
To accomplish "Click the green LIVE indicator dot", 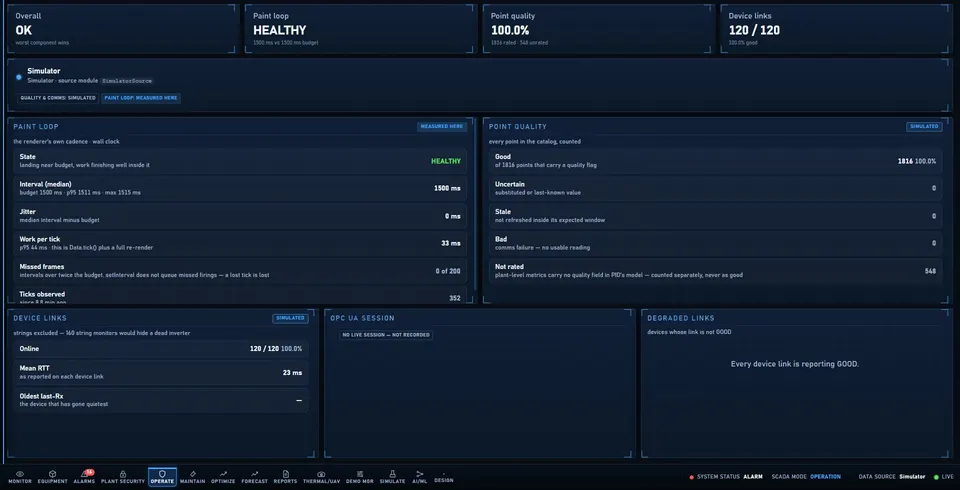I will (x=936, y=477).
